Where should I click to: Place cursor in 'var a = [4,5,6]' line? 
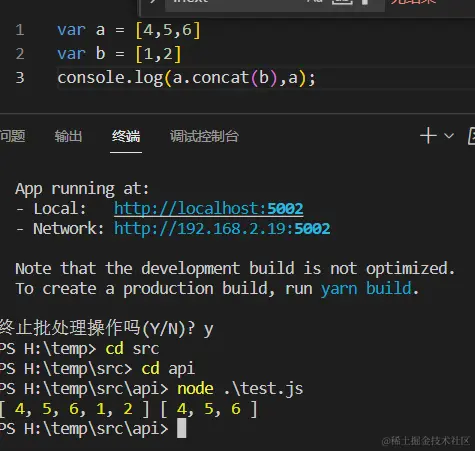[129, 30]
